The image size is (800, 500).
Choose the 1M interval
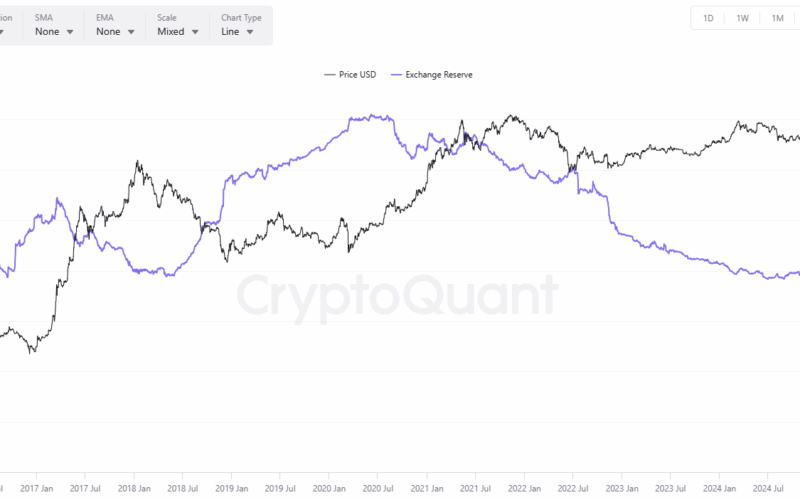(776, 18)
